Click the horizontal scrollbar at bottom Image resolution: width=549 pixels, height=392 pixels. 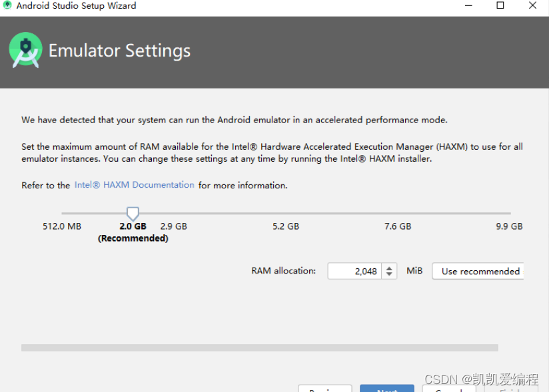click(260, 347)
